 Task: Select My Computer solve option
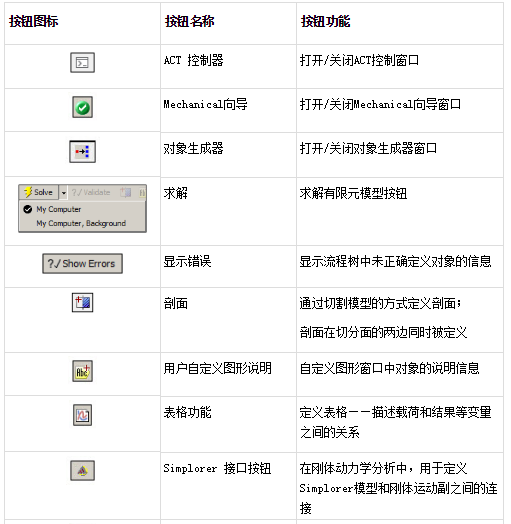point(58,209)
